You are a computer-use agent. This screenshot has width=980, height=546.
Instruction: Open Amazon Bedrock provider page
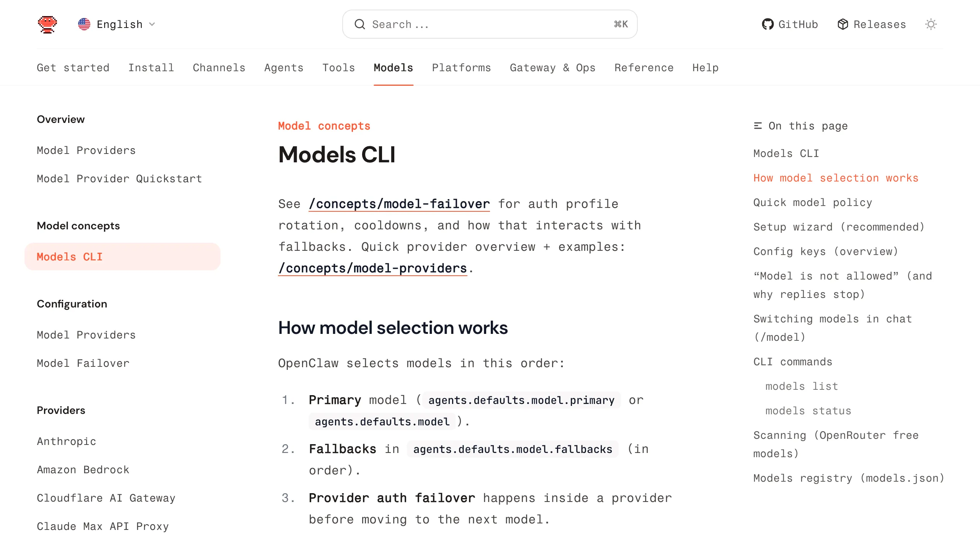[x=83, y=470]
